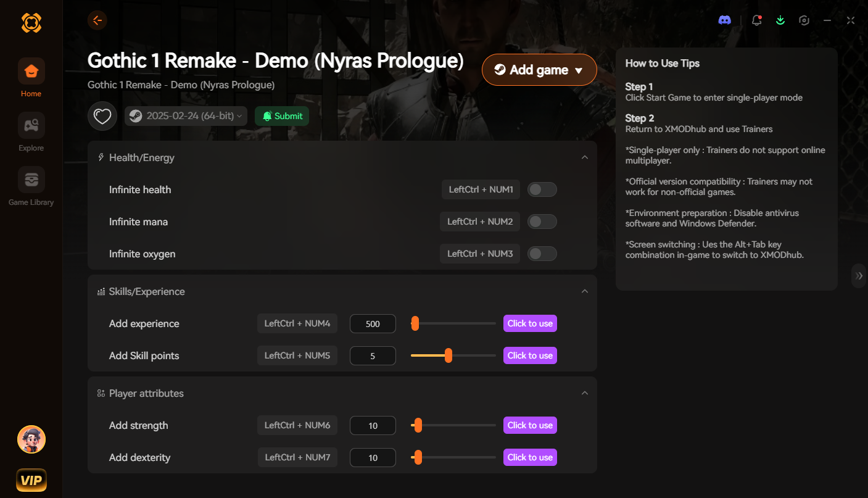Collapse the Health/Energy section
868x498 pixels.
[585, 157]
